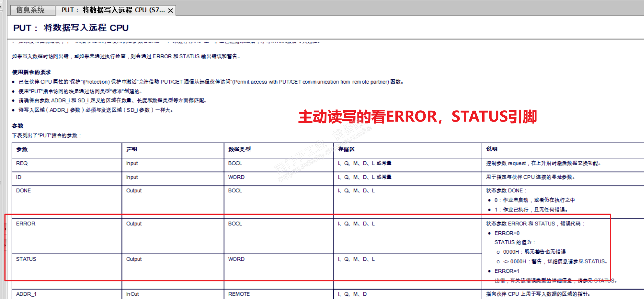The image size is (644, 299).
Task: Click the page heading PUT: 将数据写入远程 CPU
Action: click(x=71, y=28)
